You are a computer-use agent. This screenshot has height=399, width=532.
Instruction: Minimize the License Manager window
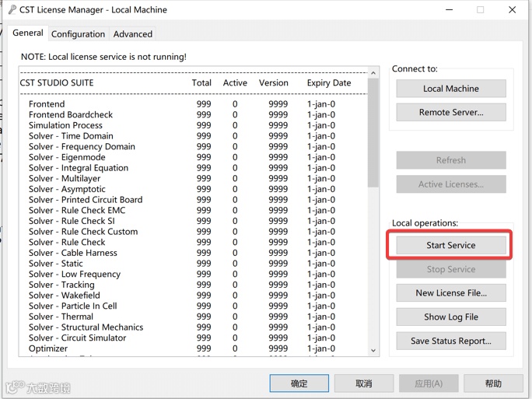coord(450,10)
